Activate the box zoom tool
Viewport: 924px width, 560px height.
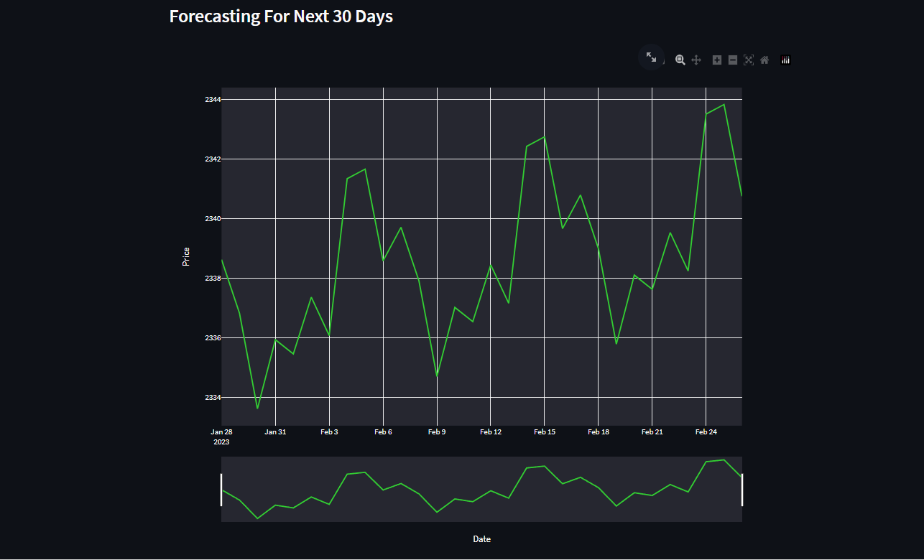tap(680, 60)
